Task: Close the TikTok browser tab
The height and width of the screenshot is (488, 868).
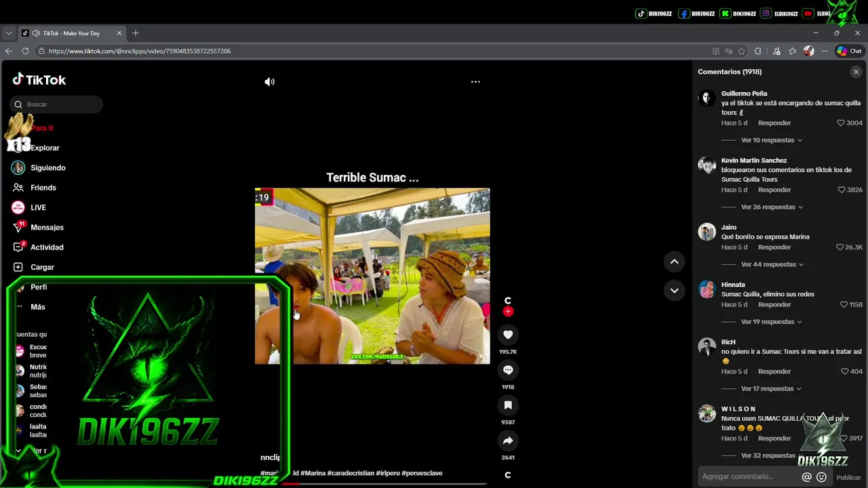Action: point(119,33)
